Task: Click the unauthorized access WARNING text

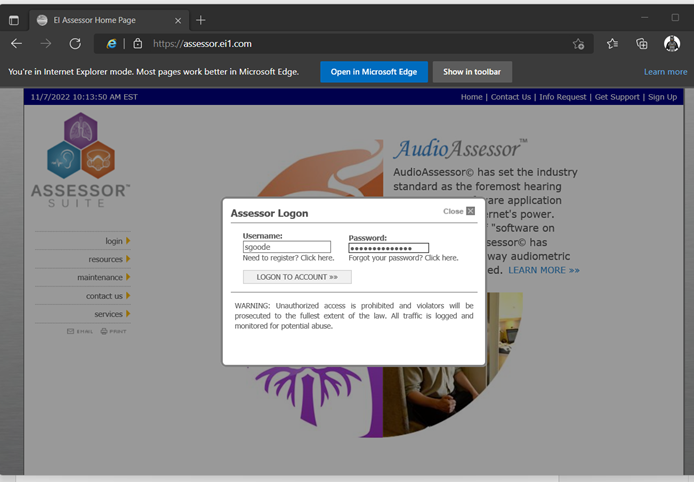Action: (354, 316)
